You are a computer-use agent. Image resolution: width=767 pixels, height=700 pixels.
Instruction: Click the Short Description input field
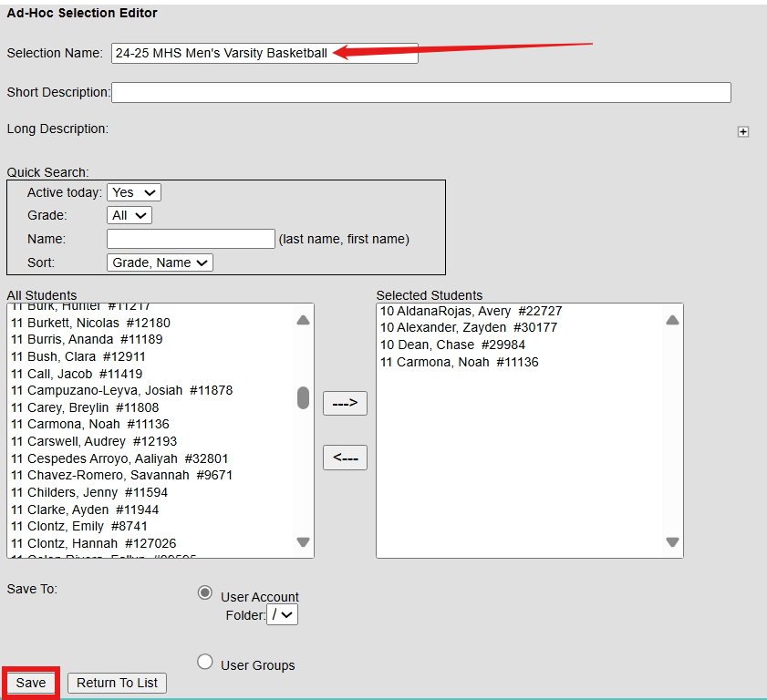421,92
